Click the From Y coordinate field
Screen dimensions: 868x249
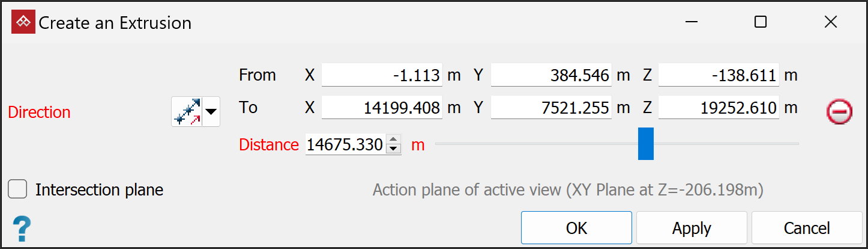coord(550,75)
